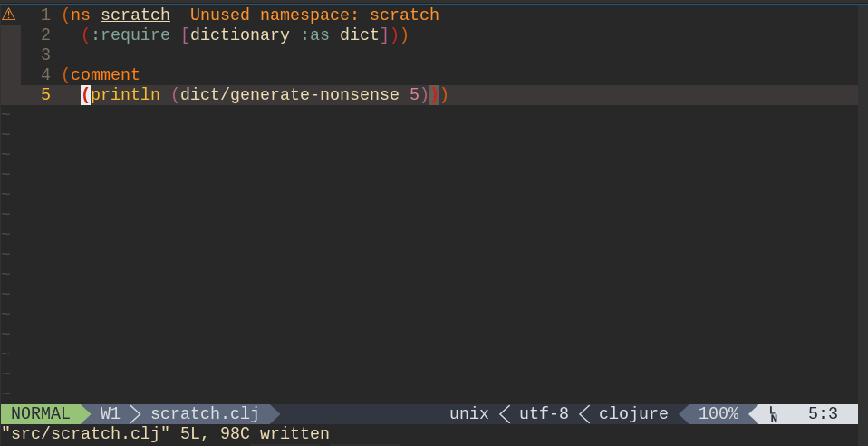Screen dimensions: 868x446
Task: Click the separator arrow between utf-8 and clojure
Action: coord(584,414)
